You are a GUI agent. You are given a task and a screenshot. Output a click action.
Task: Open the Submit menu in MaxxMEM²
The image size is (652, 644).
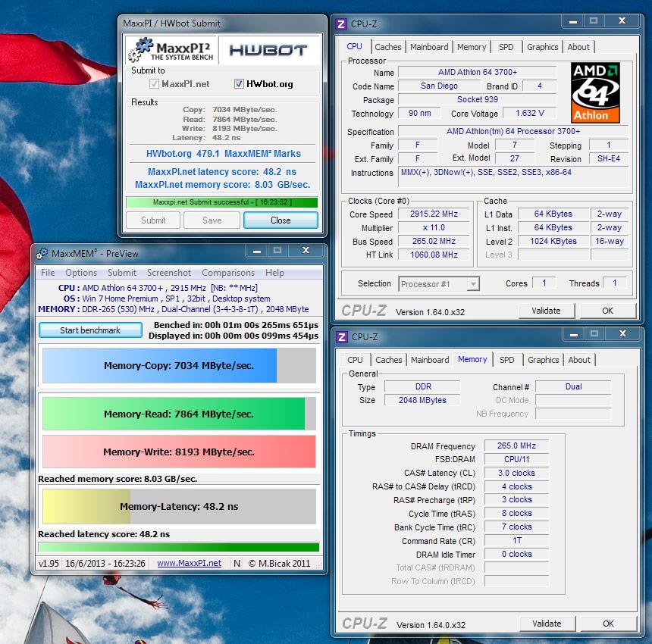click(122, 273)
